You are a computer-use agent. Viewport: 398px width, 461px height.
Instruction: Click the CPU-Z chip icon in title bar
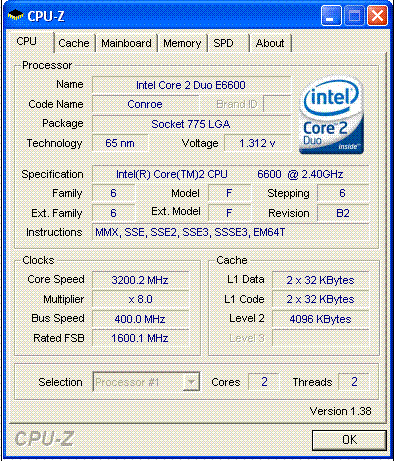click(x=15, y=15)
